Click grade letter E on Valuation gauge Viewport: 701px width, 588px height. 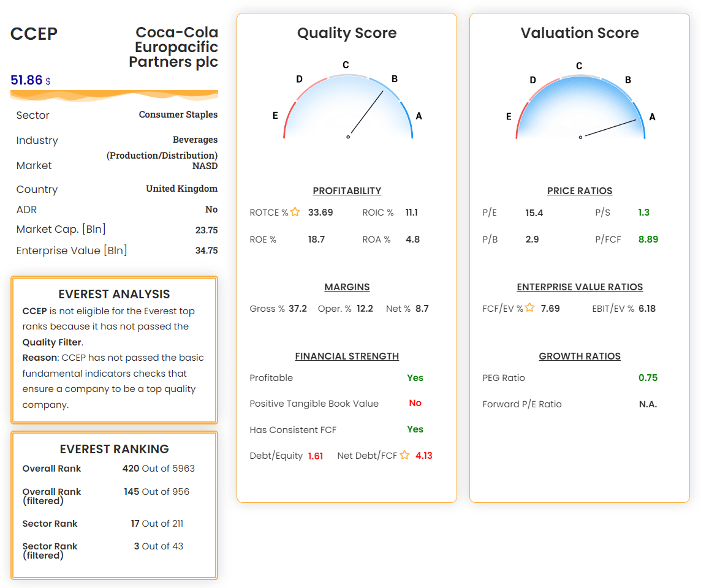(x=509, y=116)
